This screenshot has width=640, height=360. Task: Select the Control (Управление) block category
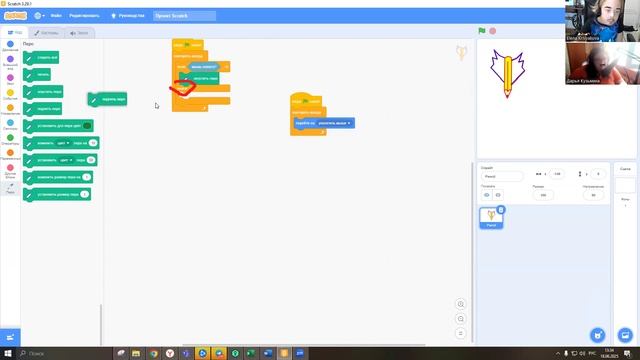[x=10, y=109]
